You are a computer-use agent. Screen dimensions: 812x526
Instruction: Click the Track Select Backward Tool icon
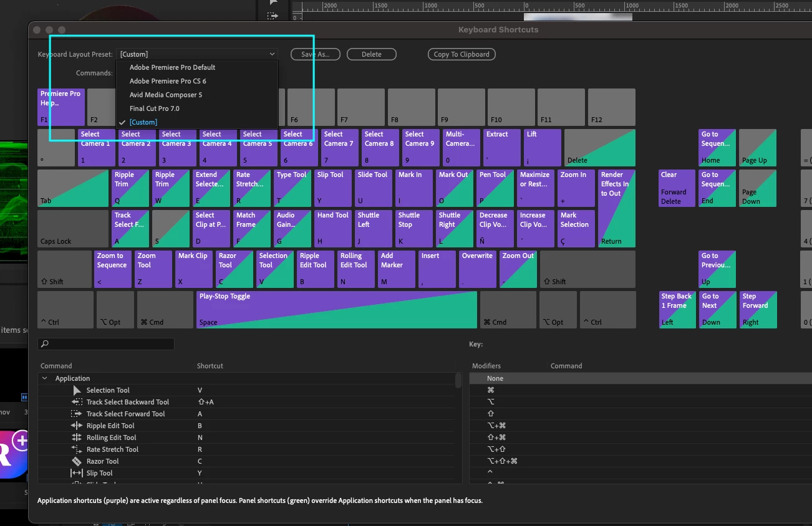[77, 402]
